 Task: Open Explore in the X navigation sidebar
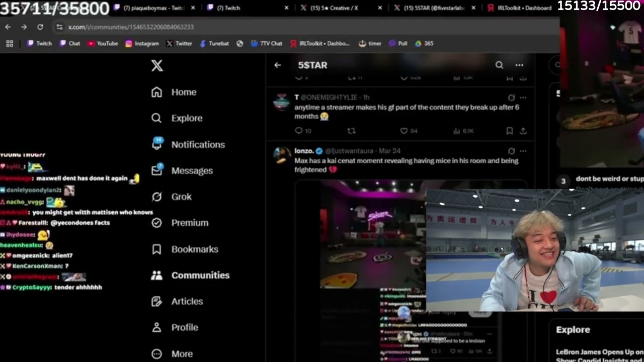(x=177, y=118)
